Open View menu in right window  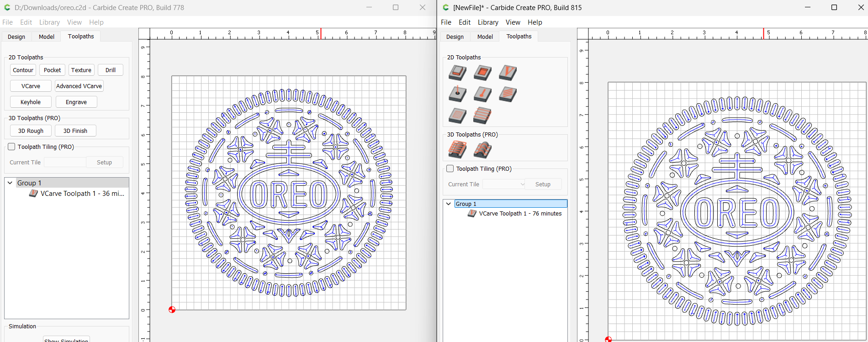tap(513, 22)
